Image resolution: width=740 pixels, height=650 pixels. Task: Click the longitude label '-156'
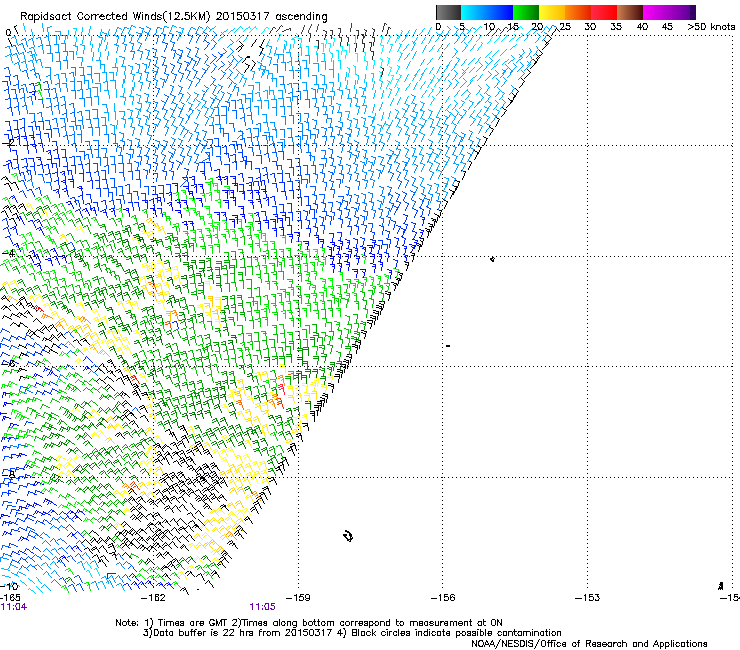pos(443,598)
